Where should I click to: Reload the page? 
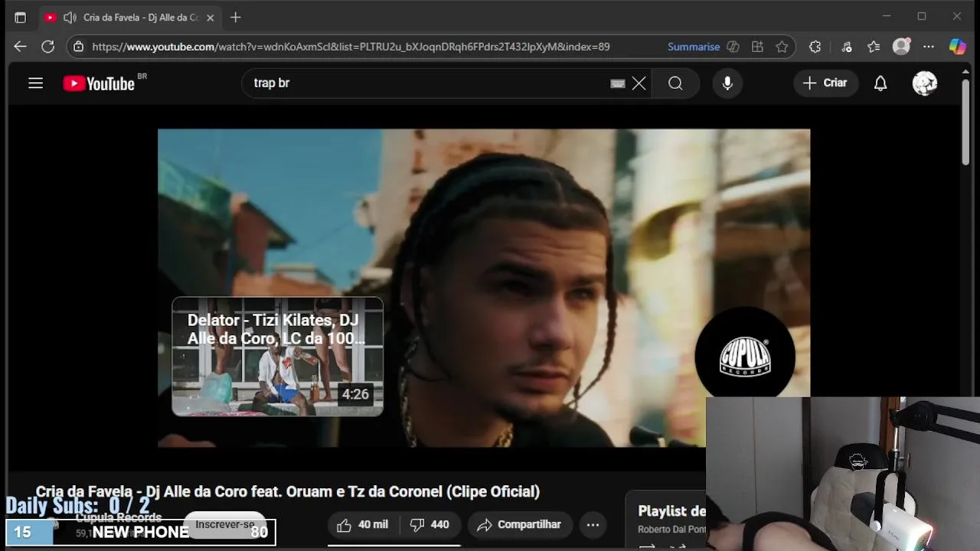point(47,47)
